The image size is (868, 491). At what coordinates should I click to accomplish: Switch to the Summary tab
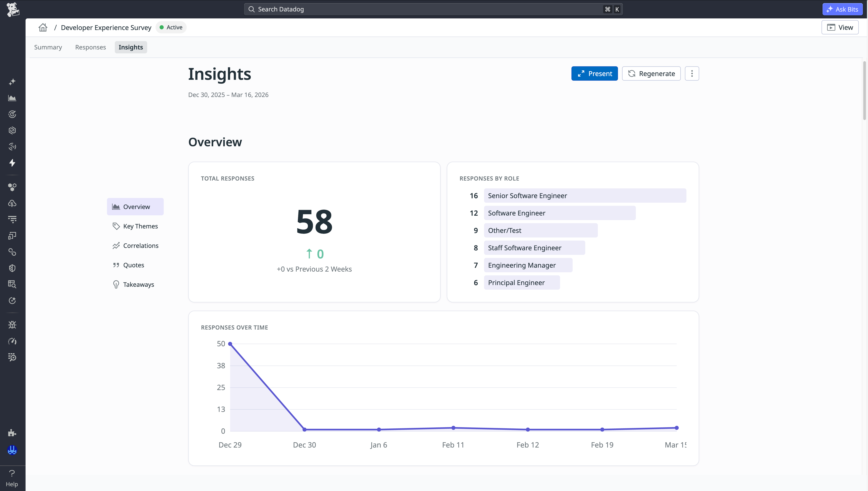(x=48, y=47)
